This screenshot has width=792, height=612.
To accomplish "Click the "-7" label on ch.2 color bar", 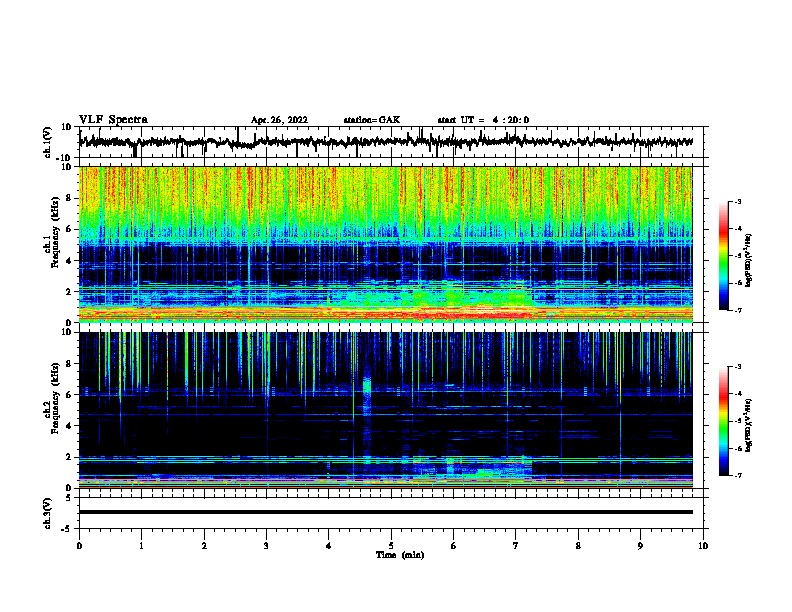I will (x=738, y=476).
